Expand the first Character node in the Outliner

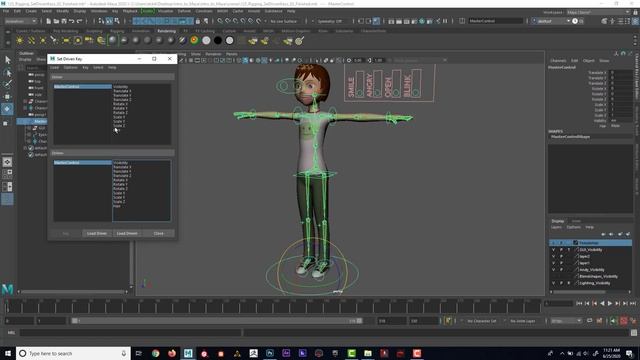coord(25,101)
